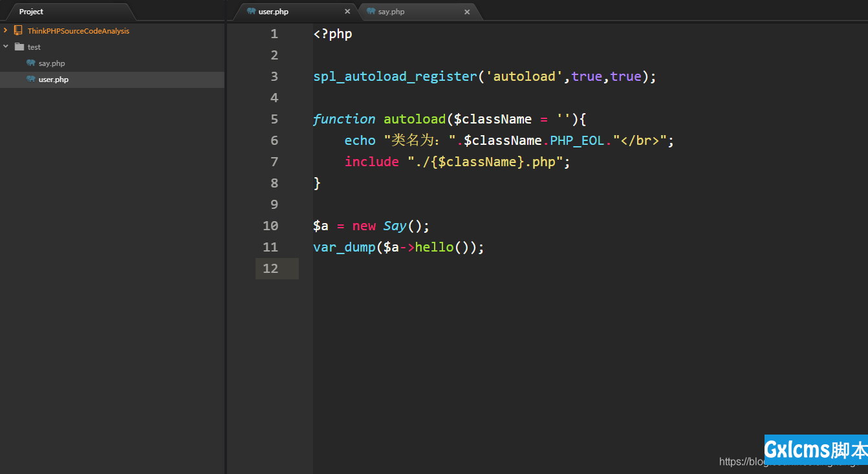
Task: Click line number 12 in the gutter
Action: [x=270, y=268]
